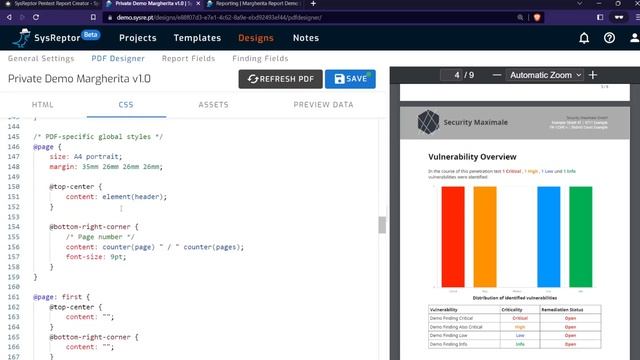
Task: Click the 'Remediation Status' column header
Action: [562, 310]
